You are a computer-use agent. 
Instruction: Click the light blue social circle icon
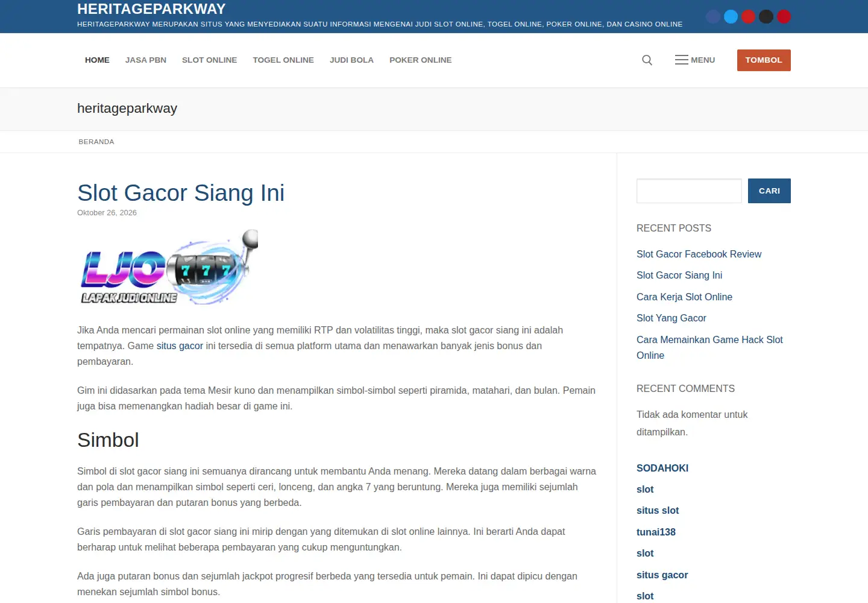pos(731,17)
